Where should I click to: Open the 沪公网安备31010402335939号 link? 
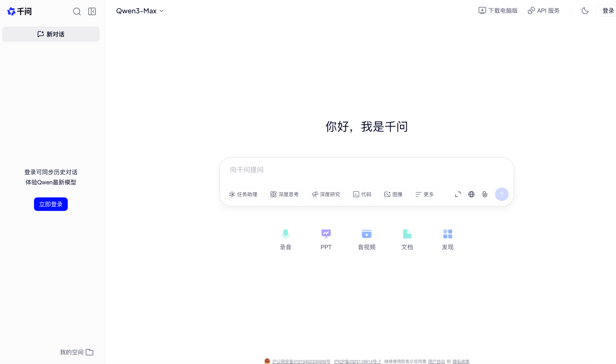(301, 361)
